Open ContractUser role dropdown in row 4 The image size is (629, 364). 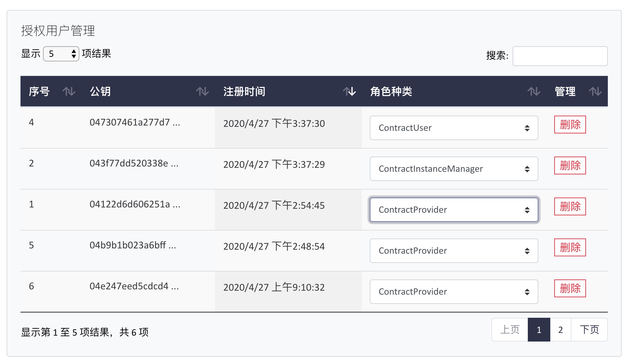[454, 128]
